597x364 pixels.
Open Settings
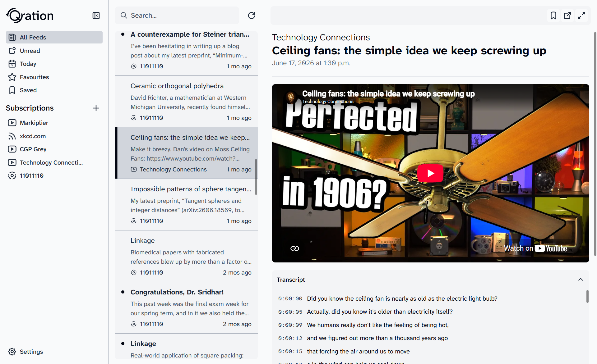[25, 352]
